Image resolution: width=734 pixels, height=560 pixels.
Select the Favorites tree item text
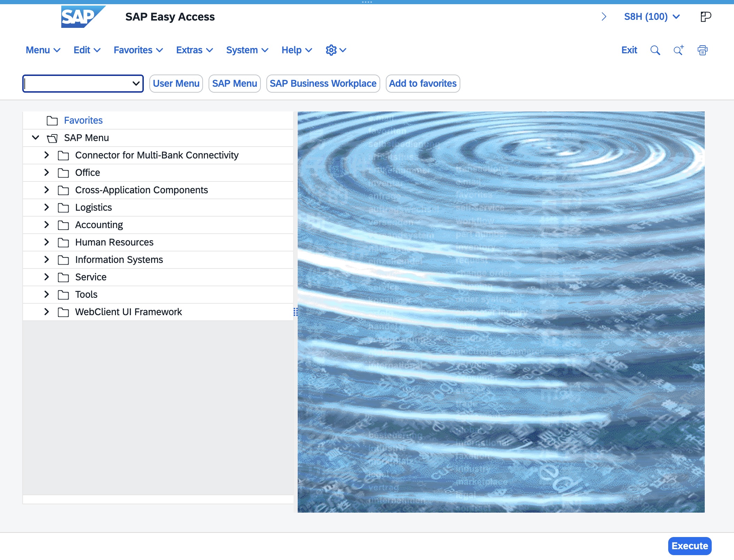coord(83,120)
